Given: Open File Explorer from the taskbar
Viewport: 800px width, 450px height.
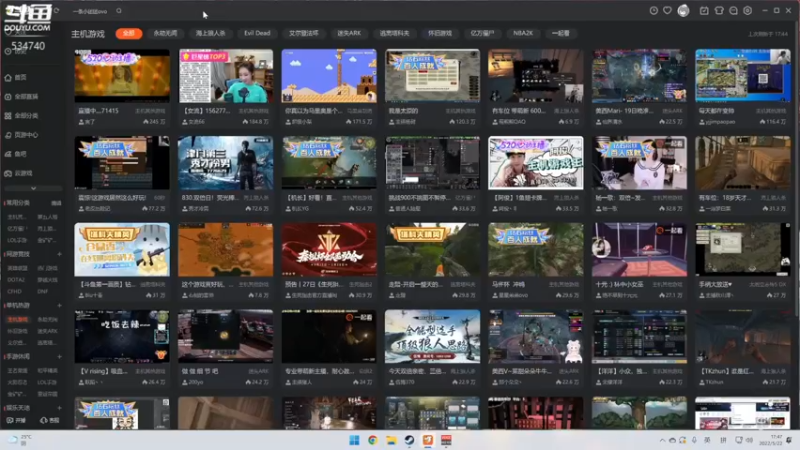Looking at the screenshot, I should click(391, 440).
